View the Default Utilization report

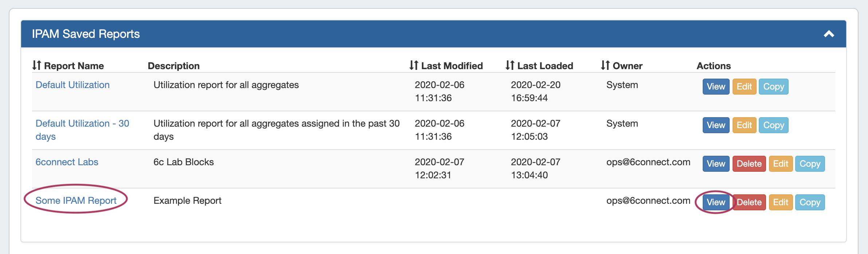(716, 87)
